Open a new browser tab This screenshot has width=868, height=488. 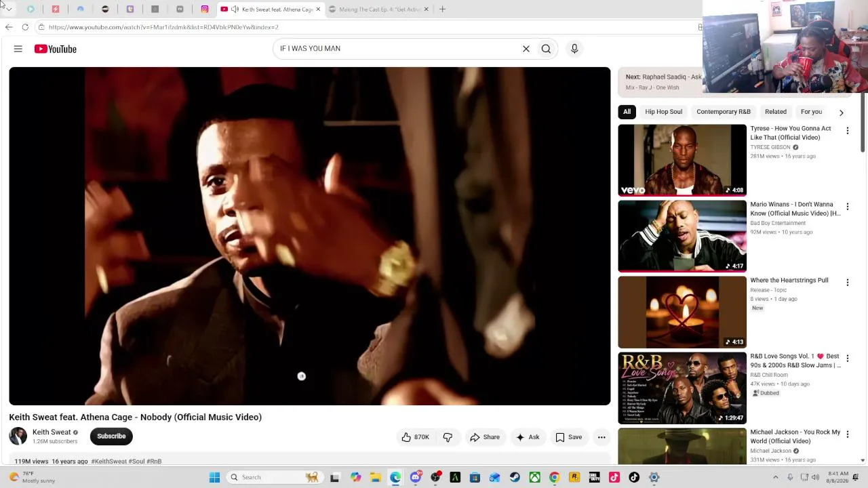pyautogui.click(x=442, y=9)
